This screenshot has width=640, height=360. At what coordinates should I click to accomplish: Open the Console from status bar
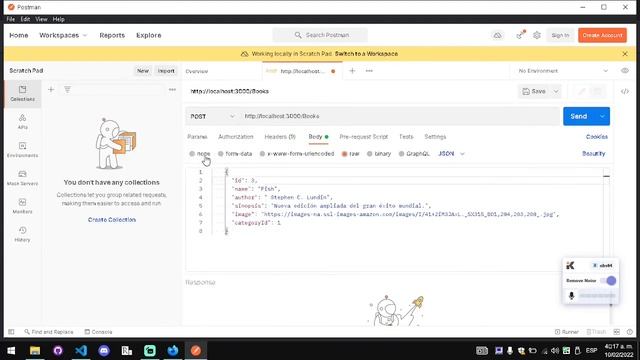click(x=98, y=332)
